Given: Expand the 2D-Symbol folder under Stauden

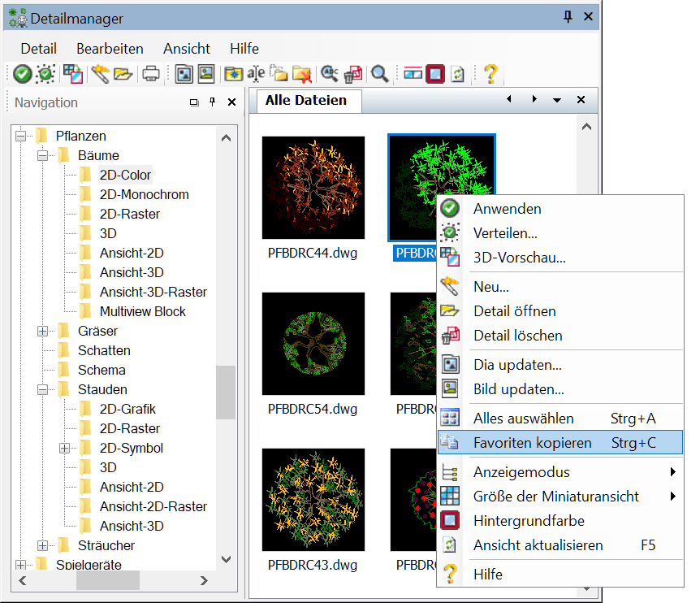Looking at the screenshot, I should tap(64, 448).
